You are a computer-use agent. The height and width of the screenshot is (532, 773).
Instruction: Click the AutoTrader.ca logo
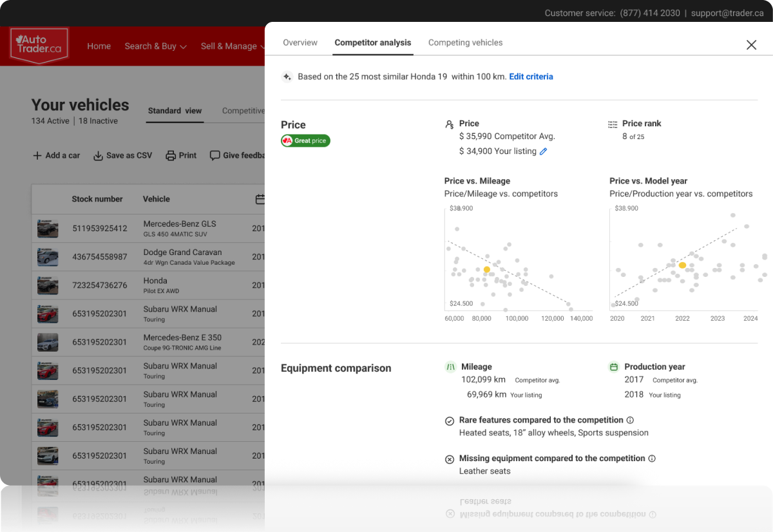tap(39, 46)
